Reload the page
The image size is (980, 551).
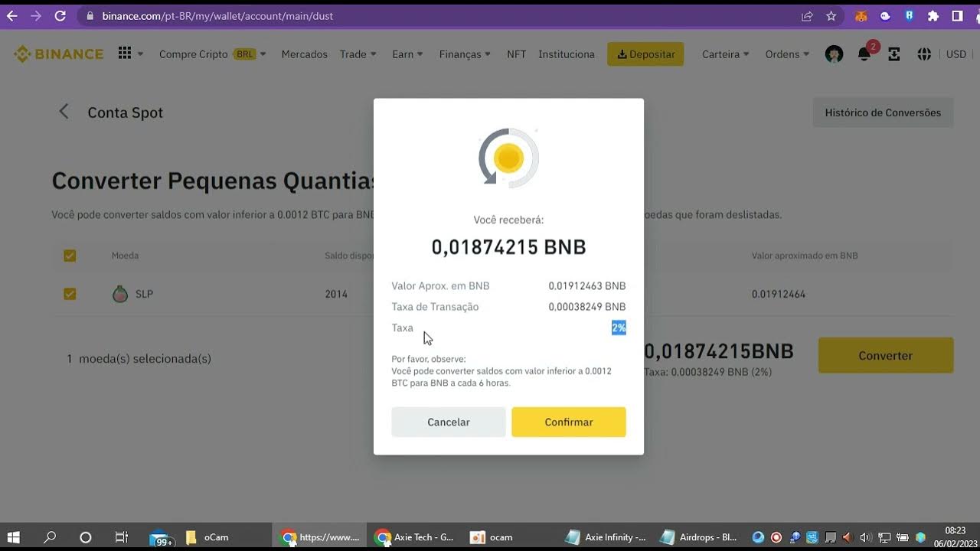60,15
